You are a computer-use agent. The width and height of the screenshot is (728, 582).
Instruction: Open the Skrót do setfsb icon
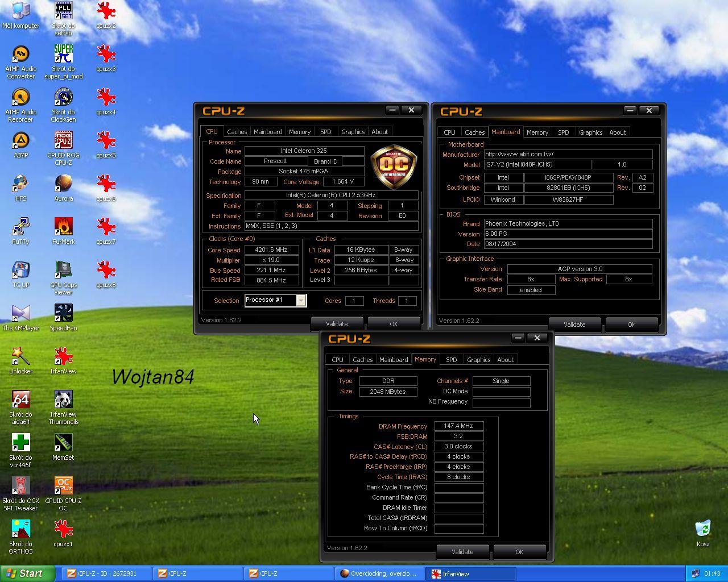click(x=63, y=18)
